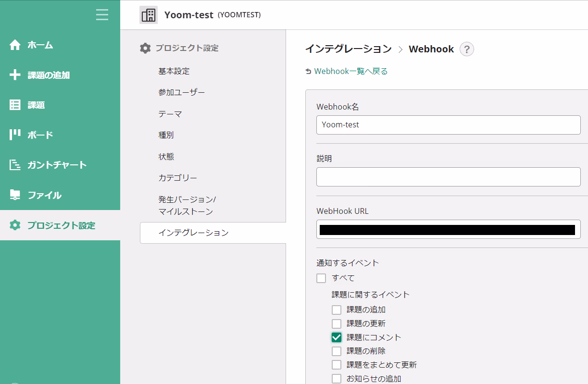Click the gear icon in プロジェクト設定 heading

click(145, 48)
